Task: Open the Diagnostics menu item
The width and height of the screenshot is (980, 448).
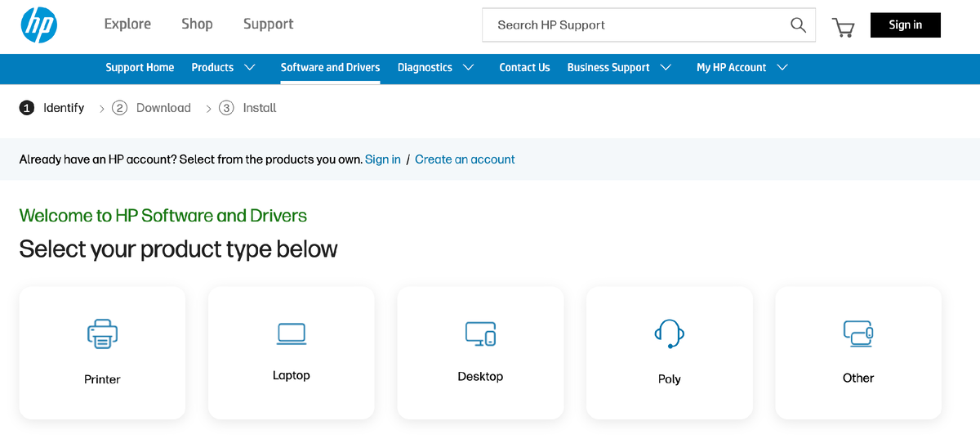Action: [425, 68]
